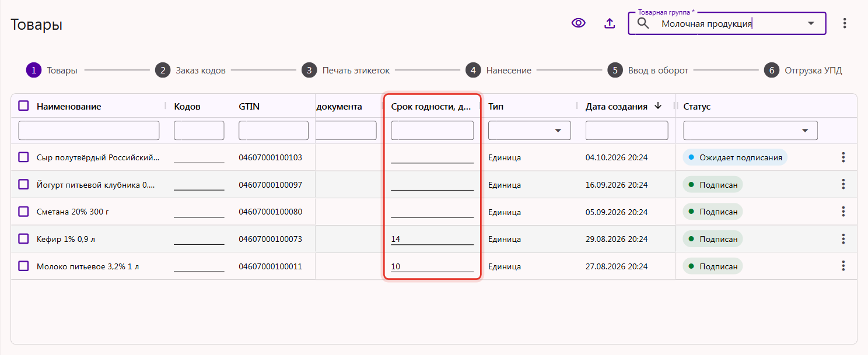Image resolution: width=868 pixels, height=355 pixels.
Task: Open row menu for Сыр полутвёрдый Российский
Action: (x=843, y=157)
